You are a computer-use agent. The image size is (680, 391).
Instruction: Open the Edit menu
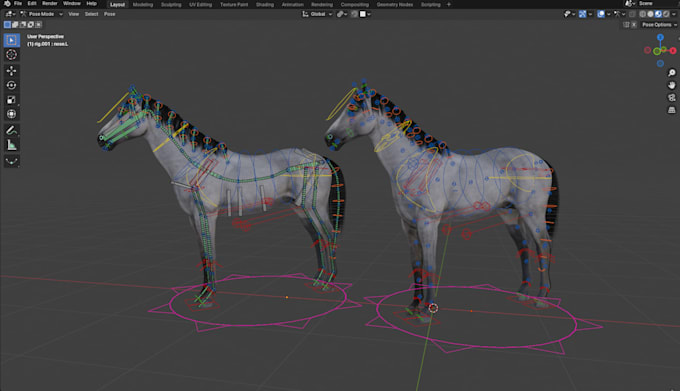[32, 3]
